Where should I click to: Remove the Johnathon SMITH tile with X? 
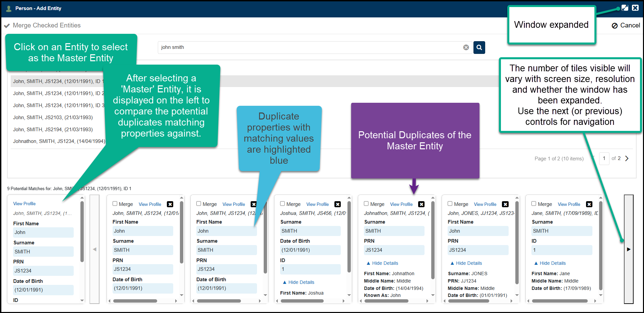pos(421,204)
